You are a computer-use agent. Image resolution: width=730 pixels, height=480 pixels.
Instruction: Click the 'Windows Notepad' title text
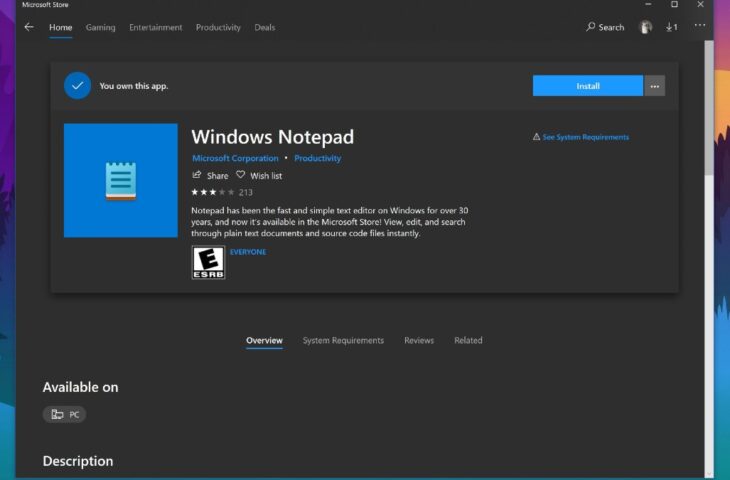(272, 137)
